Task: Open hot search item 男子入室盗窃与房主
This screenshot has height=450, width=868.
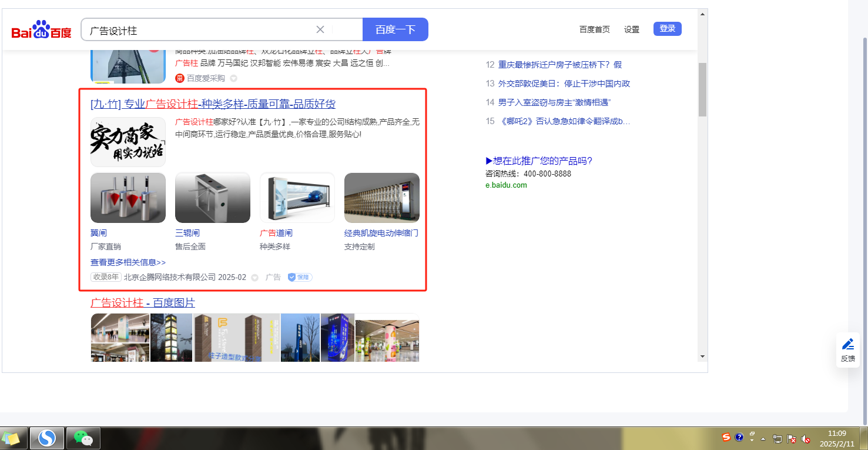Action: coord(555,102)
